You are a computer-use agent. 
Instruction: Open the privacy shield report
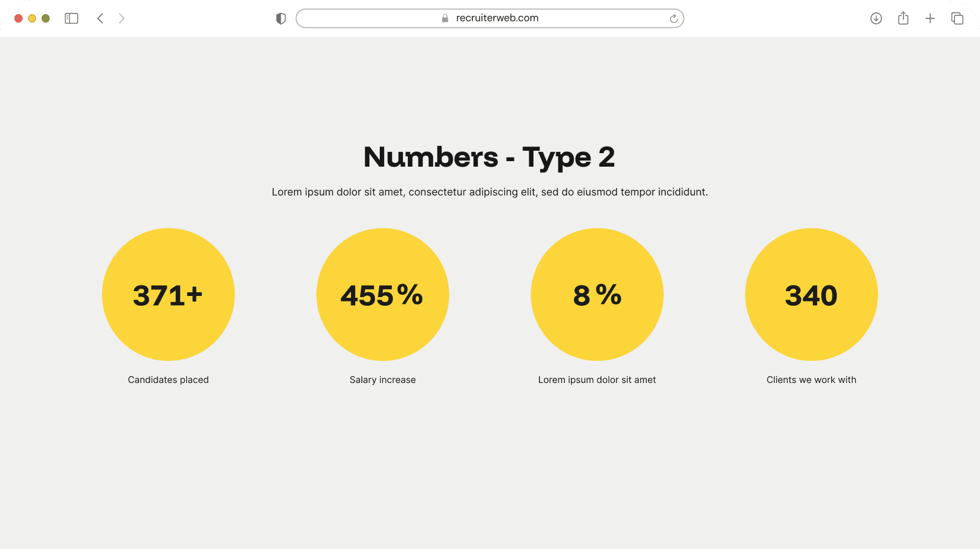point(281,18)
